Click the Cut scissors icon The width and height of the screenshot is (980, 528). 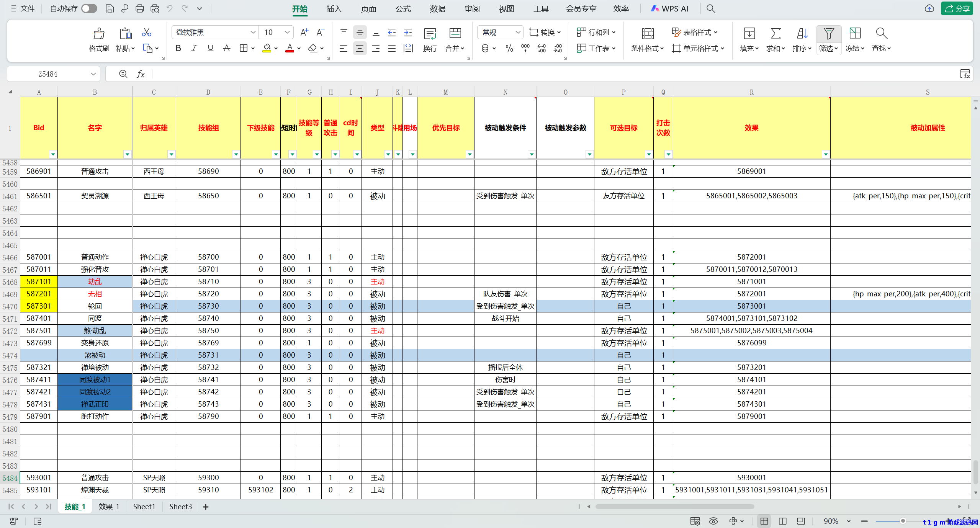[x=146, y=33]
